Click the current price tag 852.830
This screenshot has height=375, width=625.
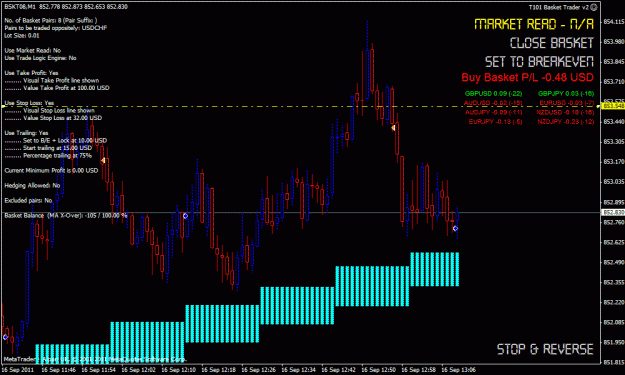click(x=614, y=213)
